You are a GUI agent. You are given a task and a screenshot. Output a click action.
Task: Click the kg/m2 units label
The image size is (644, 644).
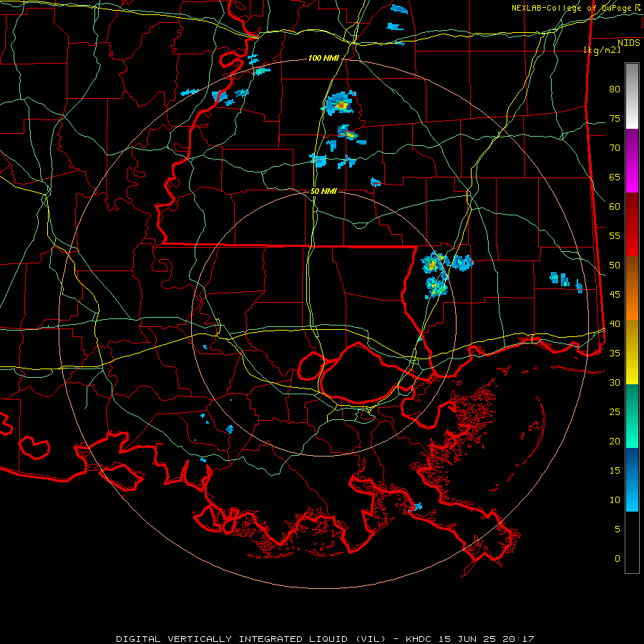click(602, 50)
